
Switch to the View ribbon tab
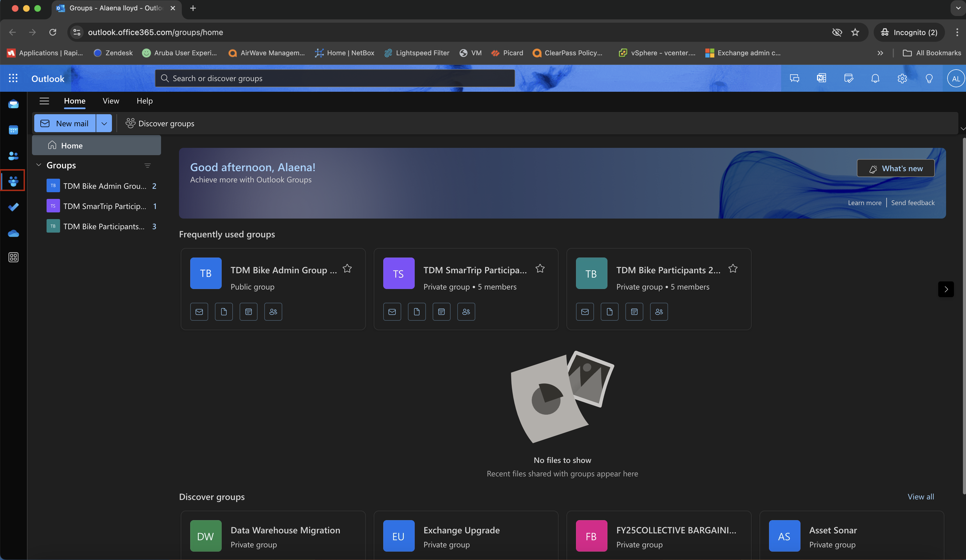(x=111, y=101)
